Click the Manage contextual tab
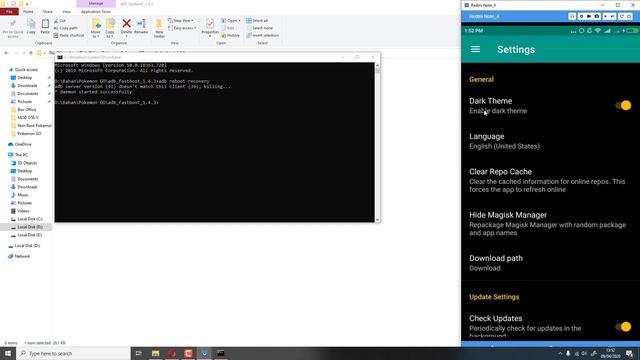 pyautogui.click(x=96, y=4)
